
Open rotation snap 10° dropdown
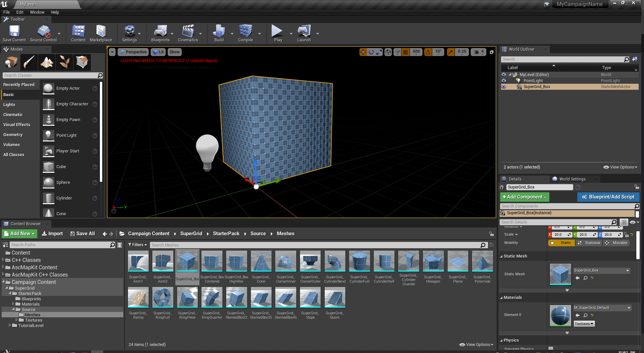[x=438, y=52]
